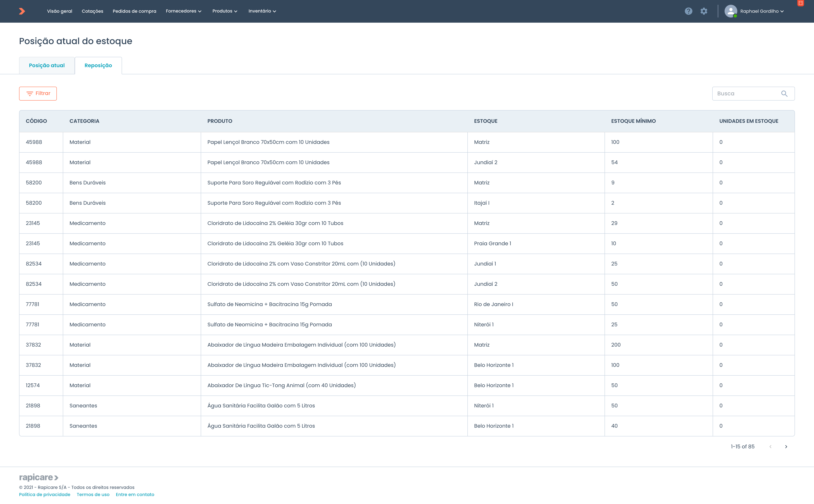Click the search magnifier icon
This screenshot has width=814, height=504.
tap(784, 94)
